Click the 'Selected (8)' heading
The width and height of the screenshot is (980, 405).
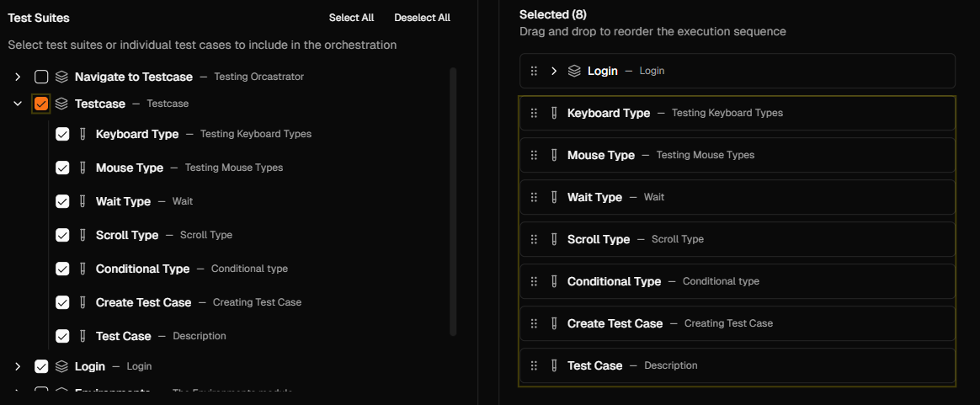coord(553,14)
